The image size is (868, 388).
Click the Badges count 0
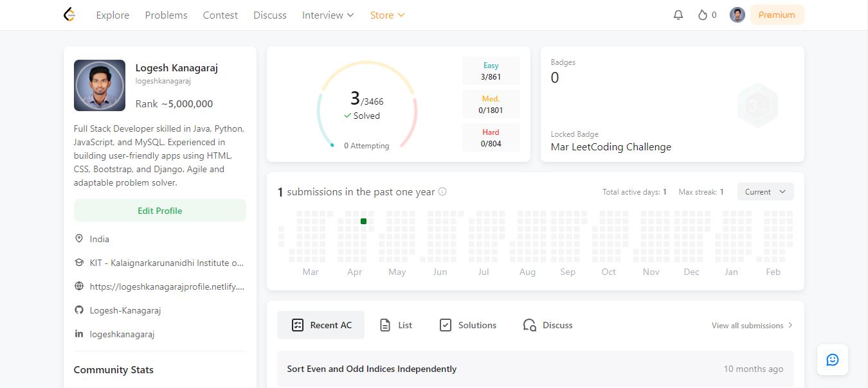[555, 78]
